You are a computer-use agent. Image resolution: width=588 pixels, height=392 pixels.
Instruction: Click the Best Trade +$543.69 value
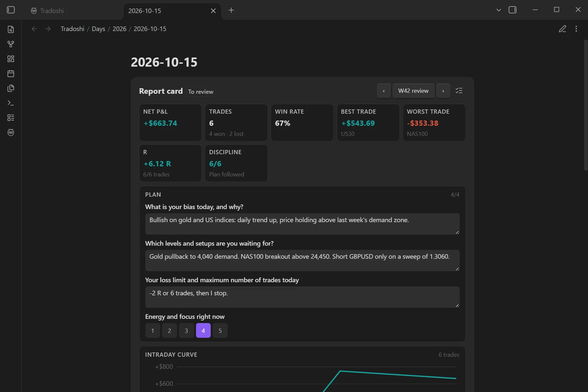[x=358, y=123]
